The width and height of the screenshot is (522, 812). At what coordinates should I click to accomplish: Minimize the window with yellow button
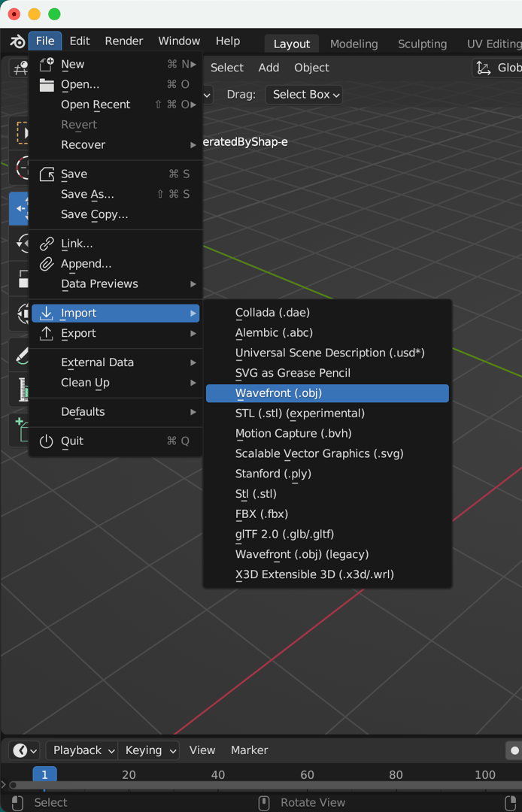(x=34, y=14)
